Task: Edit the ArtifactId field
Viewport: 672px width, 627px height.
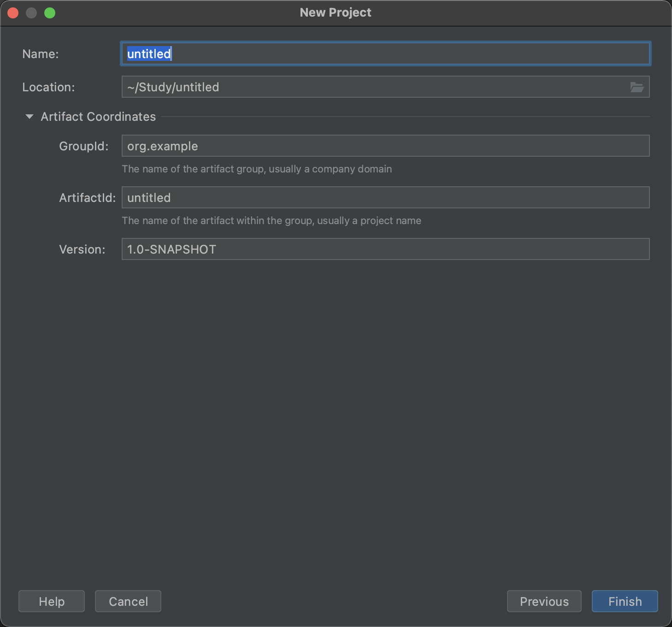Action: [386, 197]
